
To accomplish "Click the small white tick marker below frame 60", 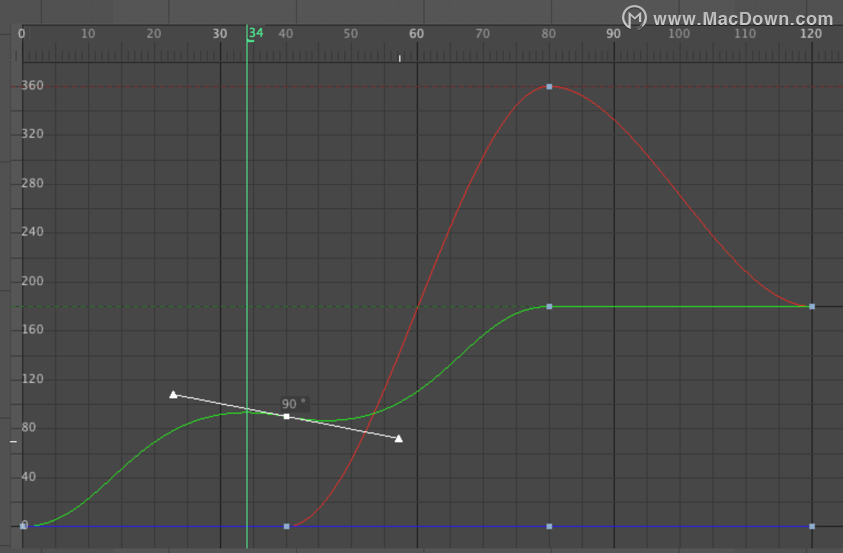I will click(399, 58).
